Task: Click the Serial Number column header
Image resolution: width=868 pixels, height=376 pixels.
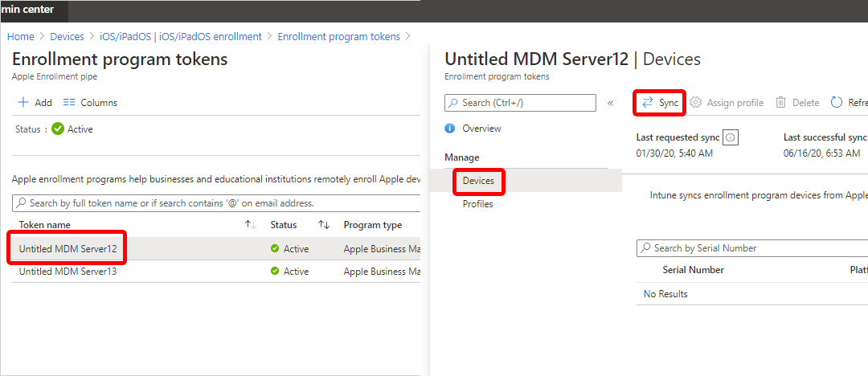Action: coord(693,270)
